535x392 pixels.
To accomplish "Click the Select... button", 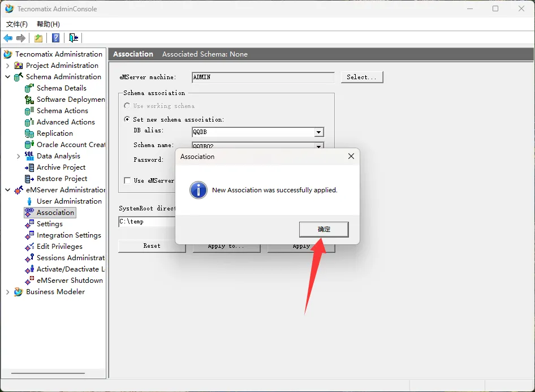I will 362,77.
